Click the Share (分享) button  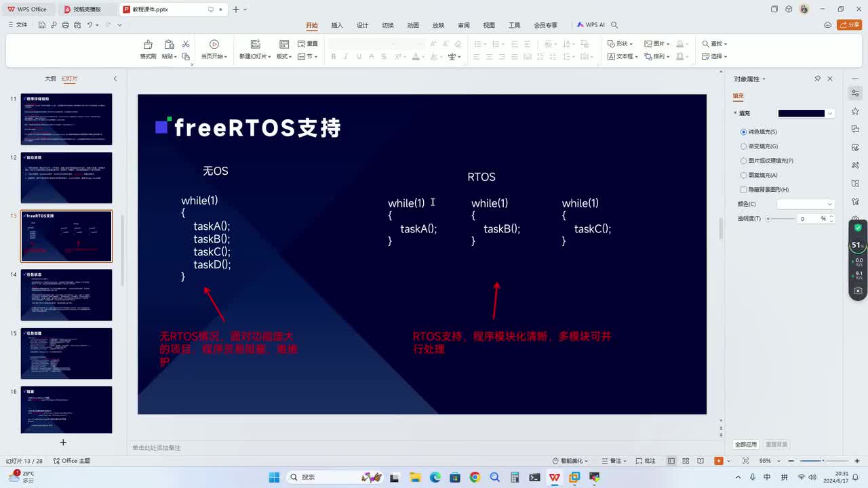tap(849, 25)
